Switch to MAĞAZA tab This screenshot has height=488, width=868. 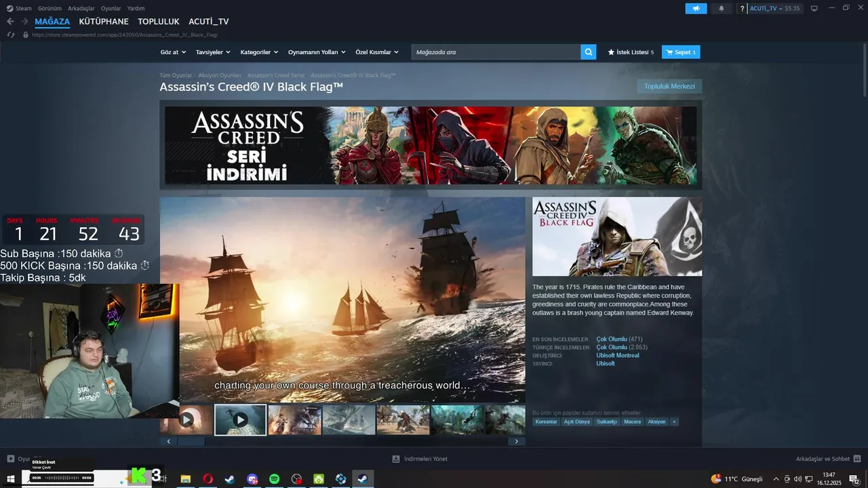click(52, 22)
